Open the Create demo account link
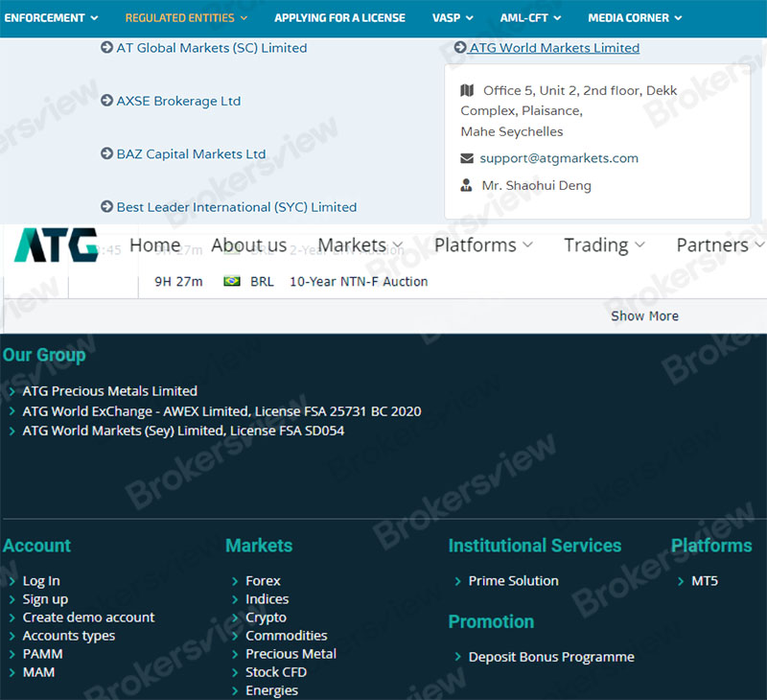 click(88, 618)
